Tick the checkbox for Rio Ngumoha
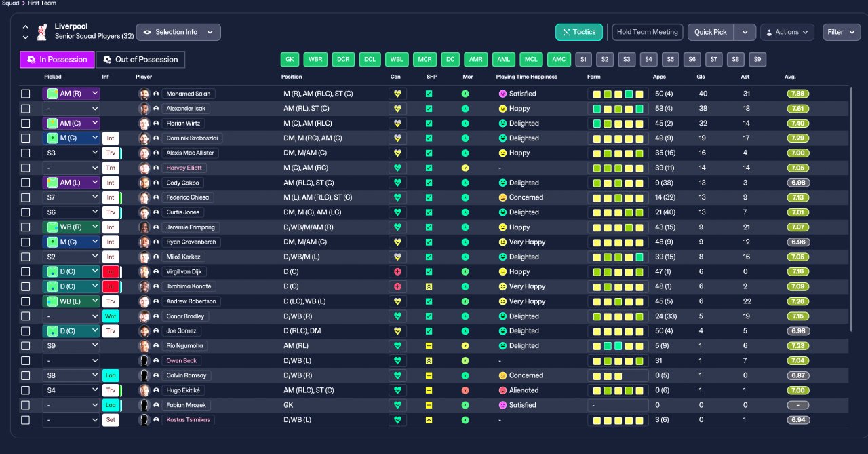Screen dimensions: 868x454 [x=26, y=345]
